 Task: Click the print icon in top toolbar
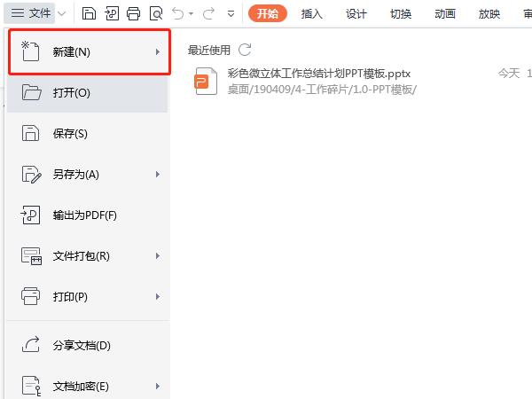click(134, 13)
